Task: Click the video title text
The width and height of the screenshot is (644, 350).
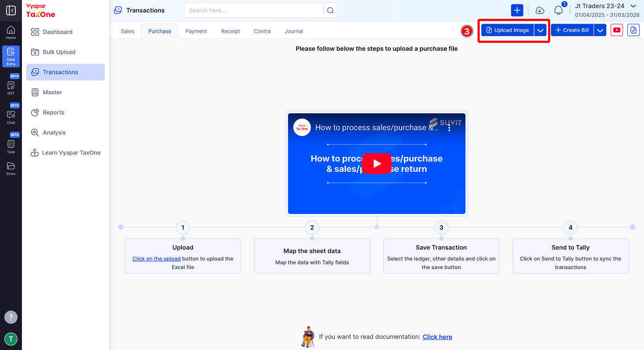Action: point(377,128)
